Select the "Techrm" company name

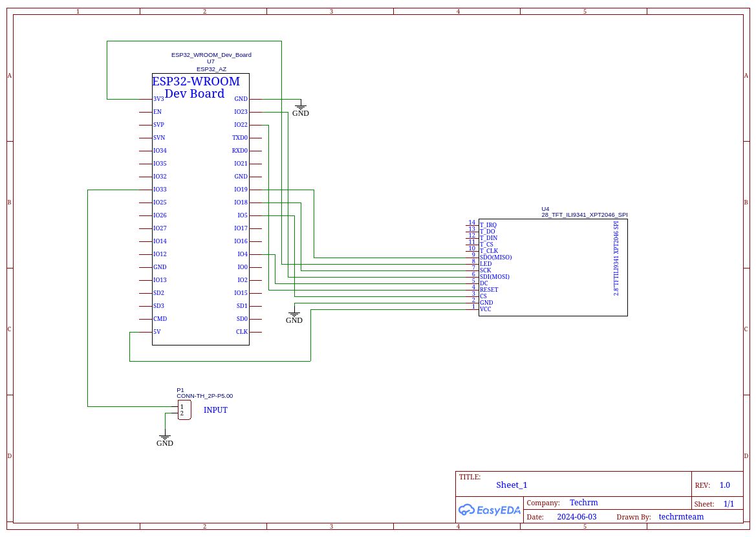tap(584, 503)
